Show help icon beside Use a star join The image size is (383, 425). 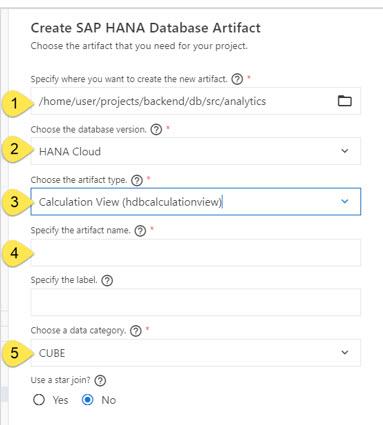pos(100,381)
